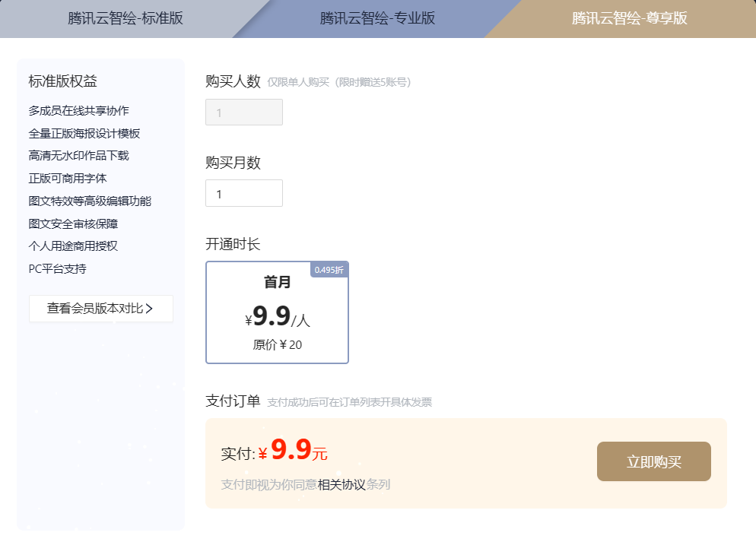This screenshot has height=542, width=756.
Task: Switch to 腾讯云智绘-尊享版 tab
Action: [x=629, y=18]
